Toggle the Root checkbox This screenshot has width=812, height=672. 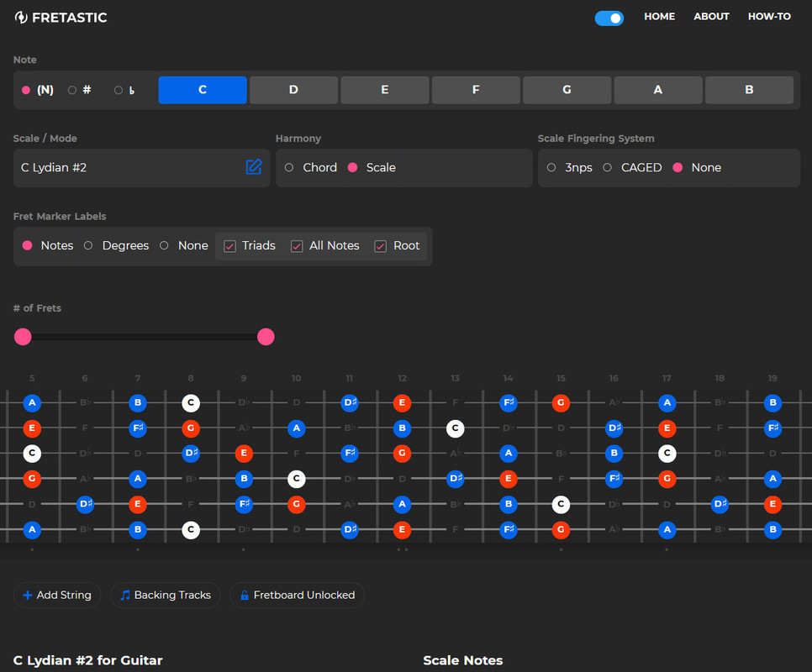[381, 246]
